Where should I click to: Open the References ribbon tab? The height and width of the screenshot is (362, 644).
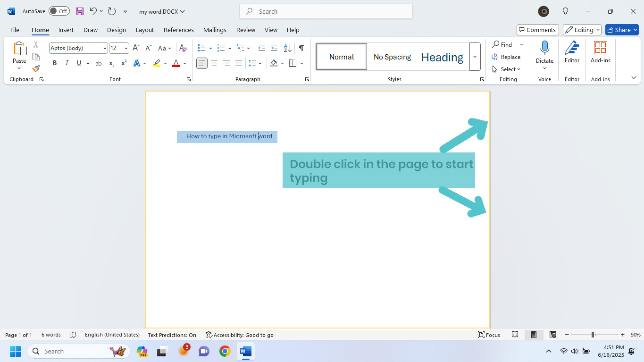point(178,30)
